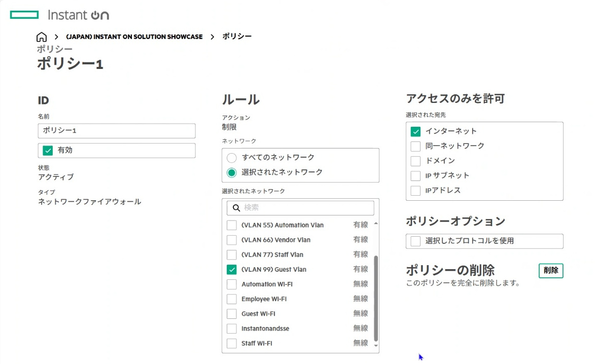595x364 pixels.
Task: Click the ポリシー breadcrumb link
Action: click(237, 37)
